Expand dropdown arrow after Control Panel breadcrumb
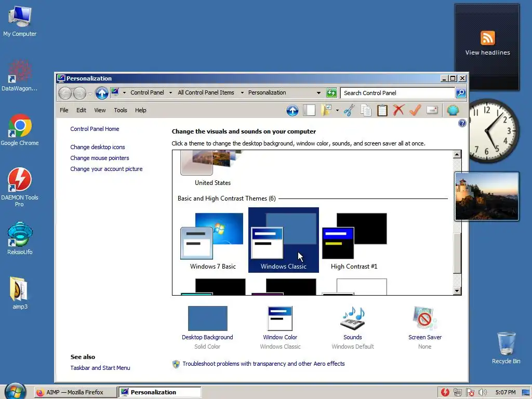The image size is (532, 399). pyautogui.click(x=170, y=92)
